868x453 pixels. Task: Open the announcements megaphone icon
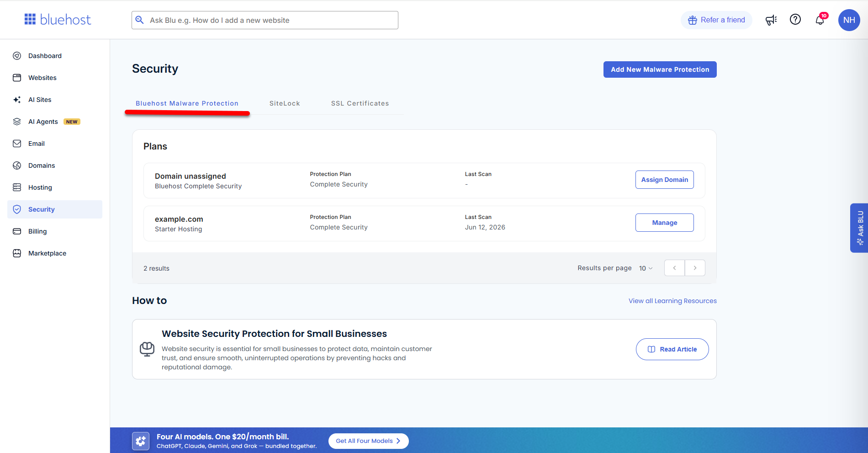[x=771, y=20]
